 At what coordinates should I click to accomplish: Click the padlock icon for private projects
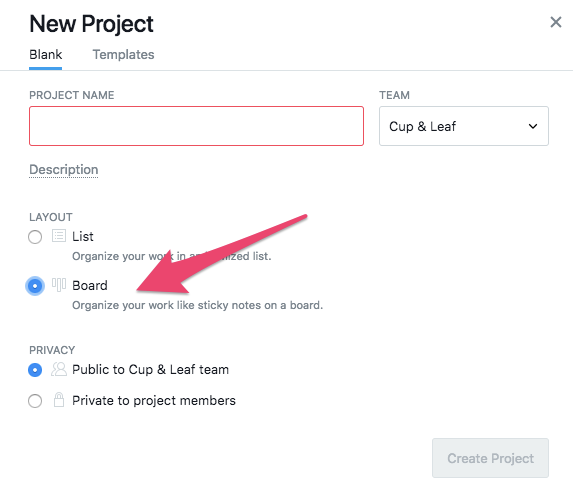59,400
